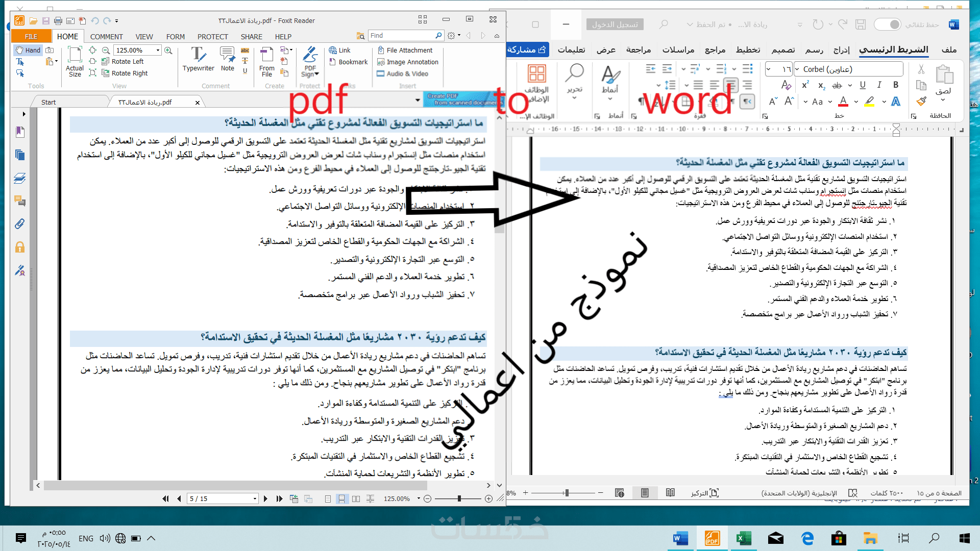Toggle Bold formatting in Word
This screenshot has height=551, width=980.
point(896,85)
